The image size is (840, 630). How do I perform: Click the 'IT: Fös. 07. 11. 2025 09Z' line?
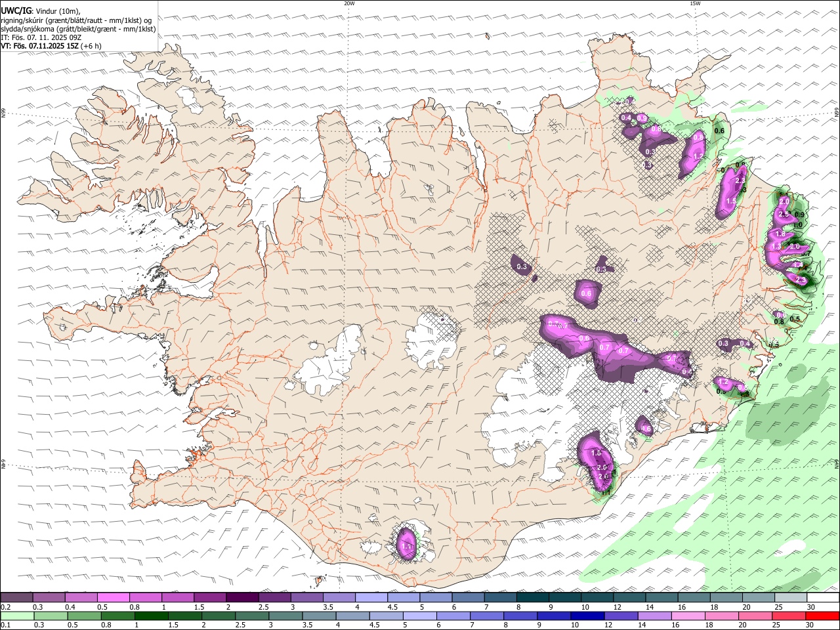click(x=41, y=37)
